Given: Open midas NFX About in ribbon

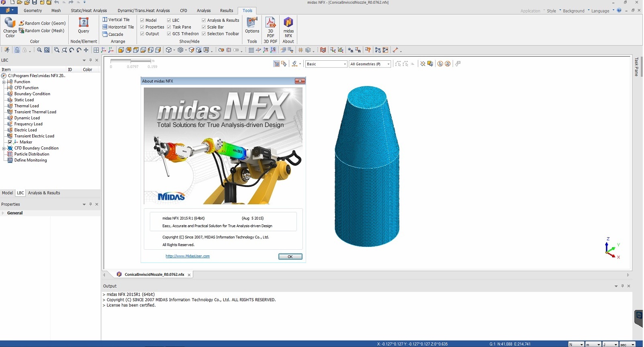Looking at the screenshot, I should click(288, 27).
